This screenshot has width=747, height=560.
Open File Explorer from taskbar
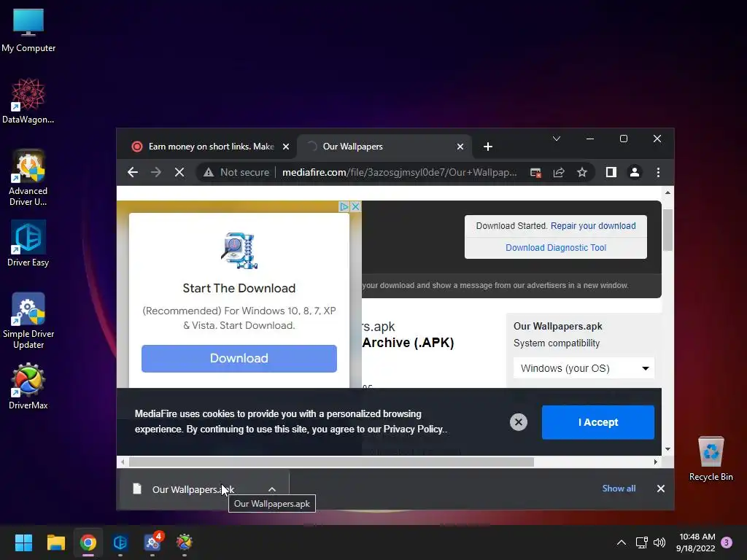pyautogui.click(x=55, y=542)
